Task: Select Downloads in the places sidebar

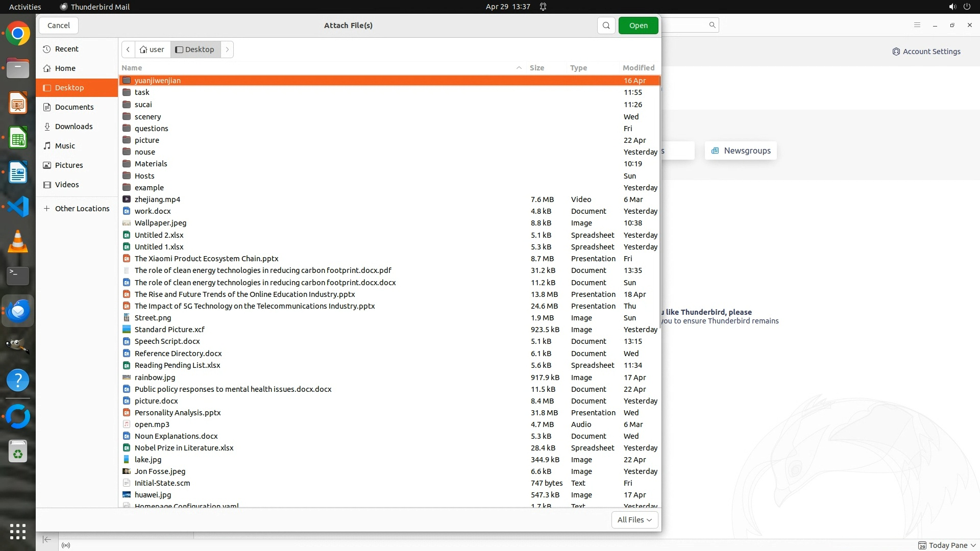Action: 73,127
